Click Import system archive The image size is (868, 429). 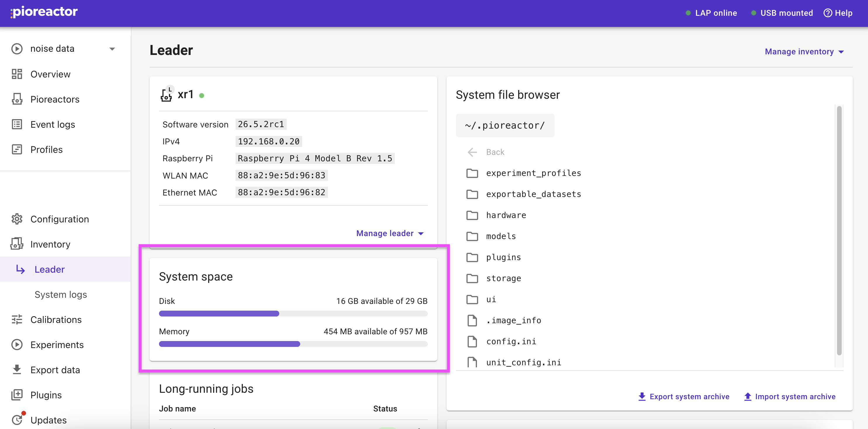point(790,397)
